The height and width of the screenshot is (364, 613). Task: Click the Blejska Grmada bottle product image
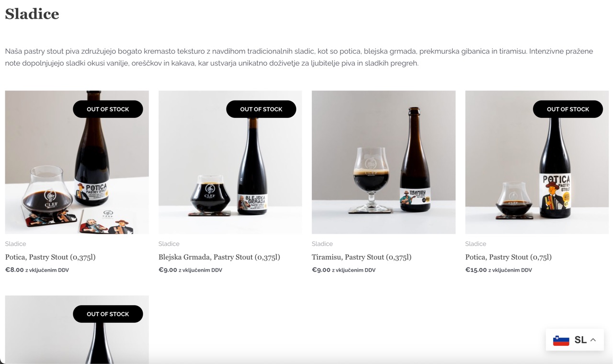coord(230,162)
